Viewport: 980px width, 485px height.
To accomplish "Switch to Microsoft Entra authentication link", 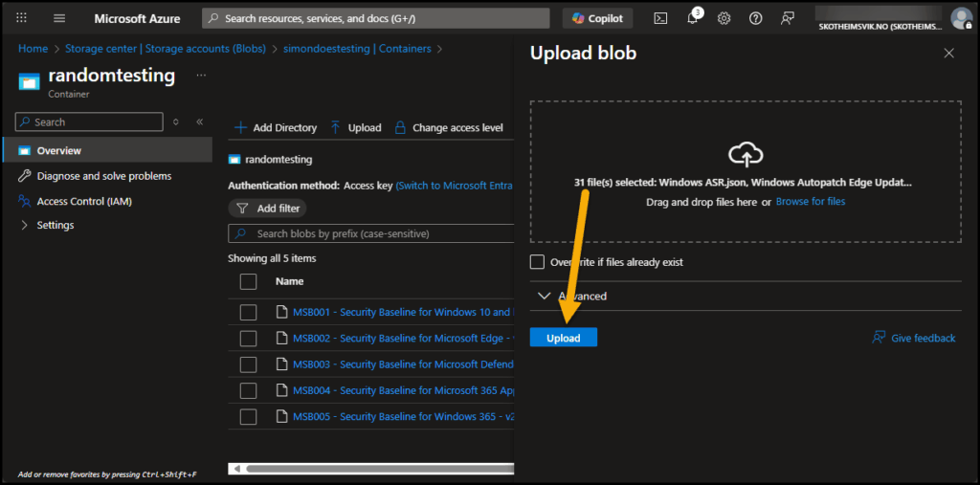I will pyautogui.click(x=455, y=186).
